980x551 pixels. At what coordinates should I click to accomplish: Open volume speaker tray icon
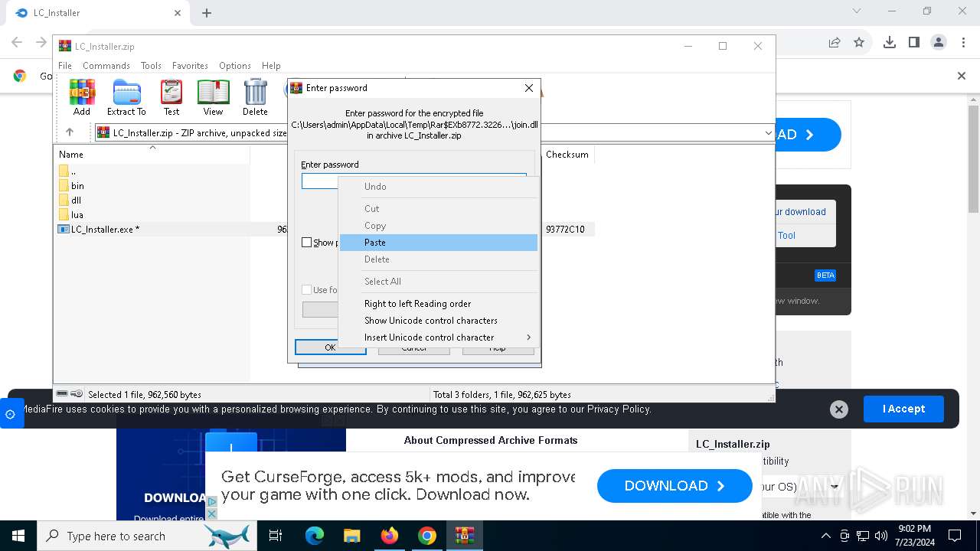point(881,536)
